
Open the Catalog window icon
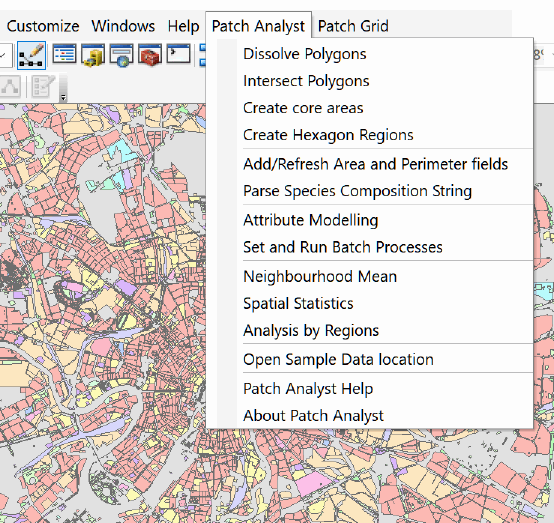(x=93, y=55)
